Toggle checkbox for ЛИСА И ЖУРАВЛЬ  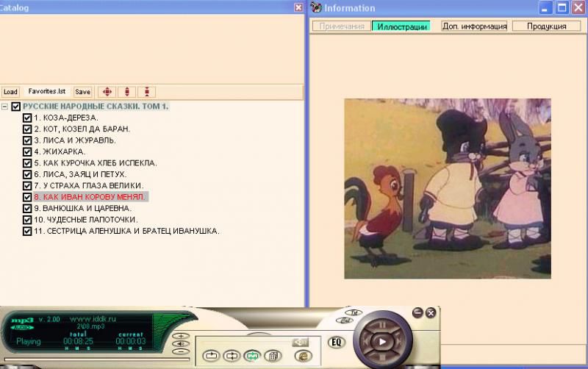27,140
